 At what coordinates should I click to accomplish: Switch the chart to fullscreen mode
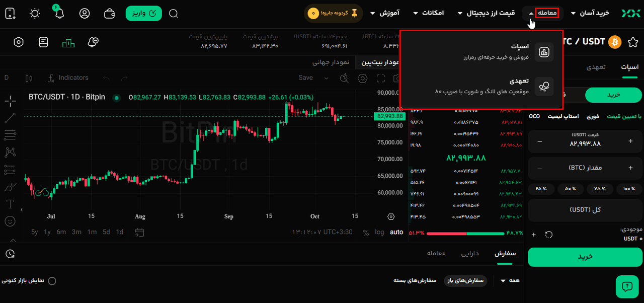pyautogui.click(x=381, y=78)
